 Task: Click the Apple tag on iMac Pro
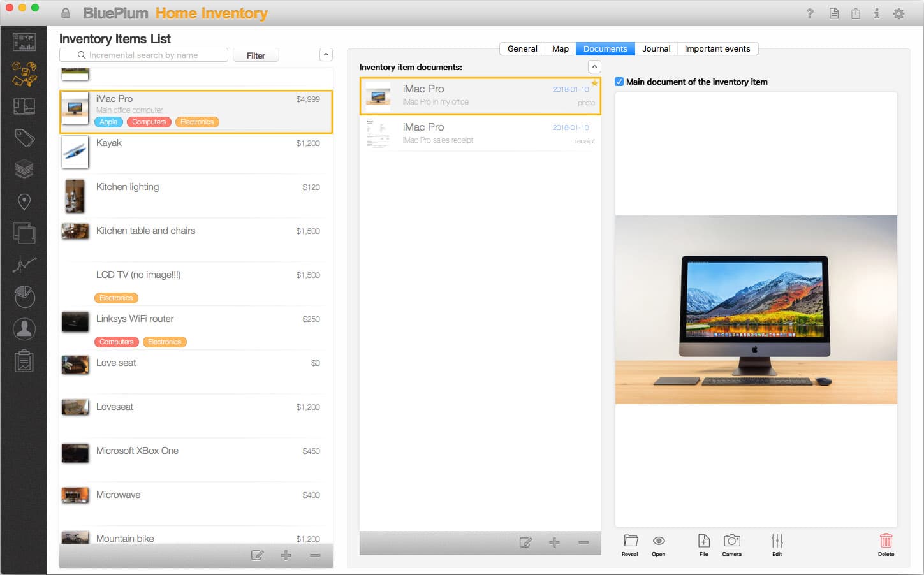tap(108, 122)
